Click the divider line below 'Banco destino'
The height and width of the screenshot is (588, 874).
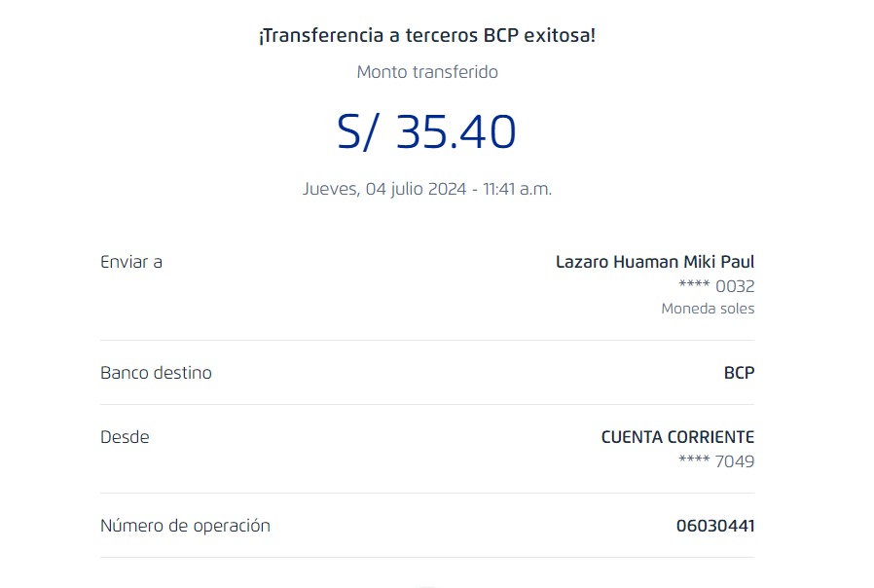[x=426, y=405]
